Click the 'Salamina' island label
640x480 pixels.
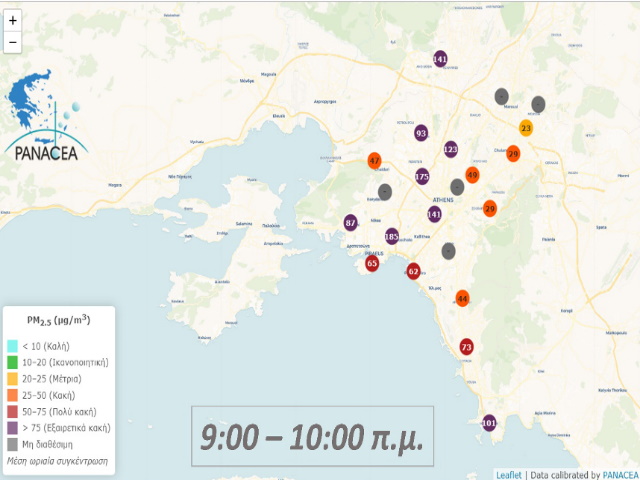pos(244,224)
